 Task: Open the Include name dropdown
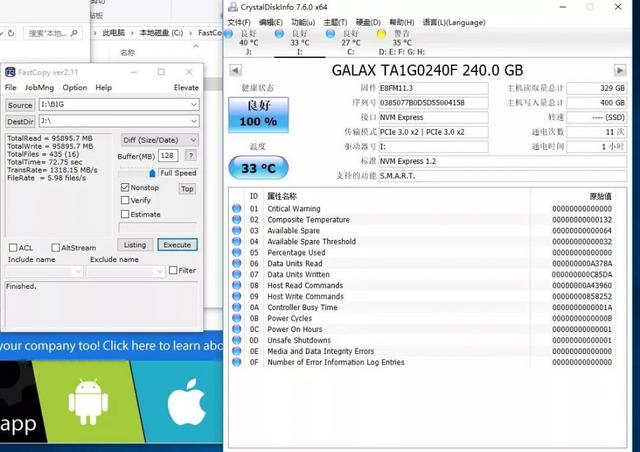click(78, 271)
